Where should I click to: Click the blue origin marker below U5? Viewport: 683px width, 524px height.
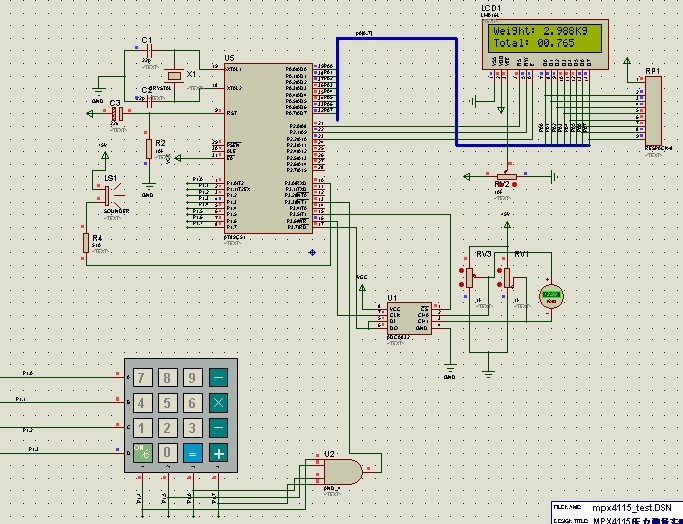tap(312, 252)
